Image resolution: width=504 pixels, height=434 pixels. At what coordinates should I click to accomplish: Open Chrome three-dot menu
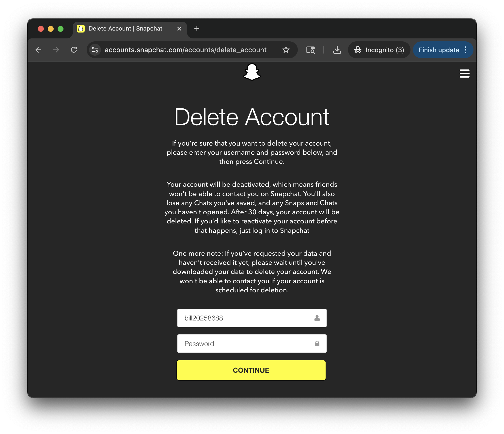coord(466,50)
